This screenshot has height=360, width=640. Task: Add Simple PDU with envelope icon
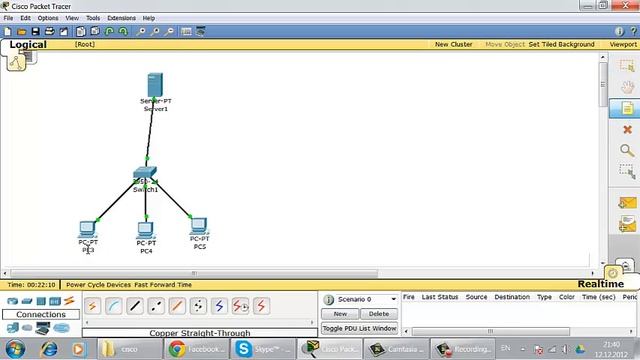pyautogui.click(x=627, y=202)
